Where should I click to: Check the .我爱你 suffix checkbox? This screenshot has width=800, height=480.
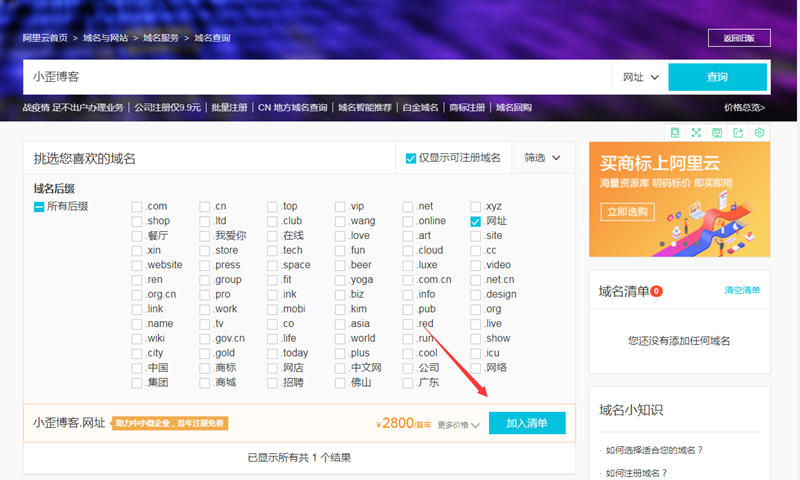[205, 236]
